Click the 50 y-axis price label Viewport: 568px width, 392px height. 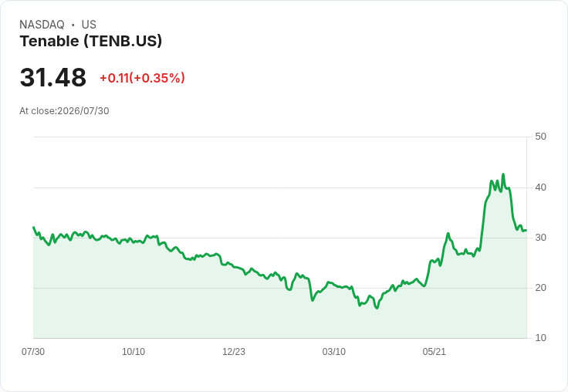click(540, 137)
